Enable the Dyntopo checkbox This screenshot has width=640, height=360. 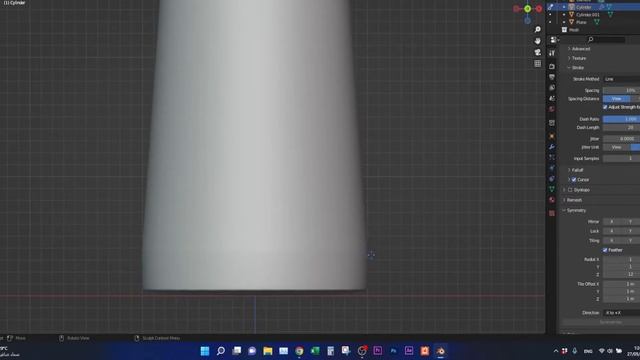(x=570, y=190)
